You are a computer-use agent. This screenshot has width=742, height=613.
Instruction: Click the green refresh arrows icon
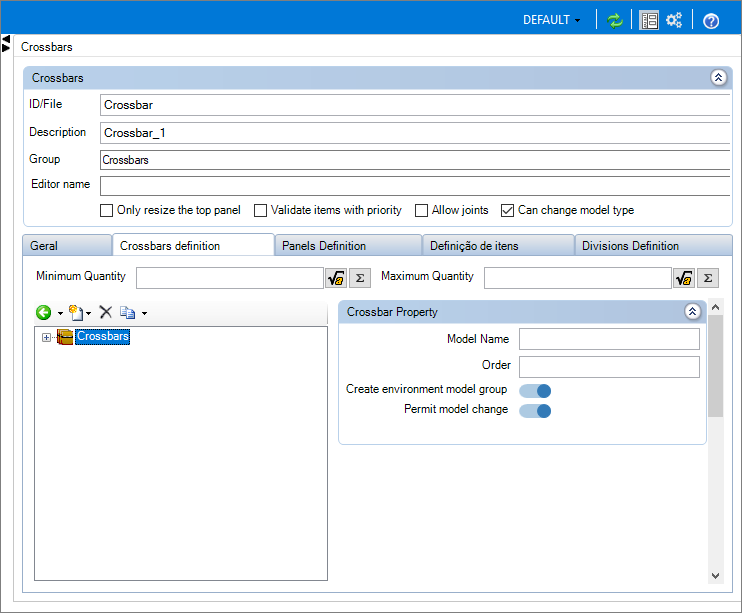[x=615, y=20]
